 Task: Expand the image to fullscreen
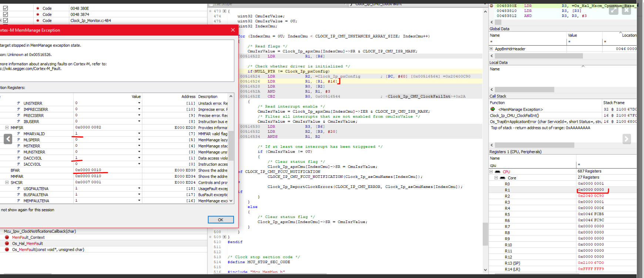coord(614,10)
